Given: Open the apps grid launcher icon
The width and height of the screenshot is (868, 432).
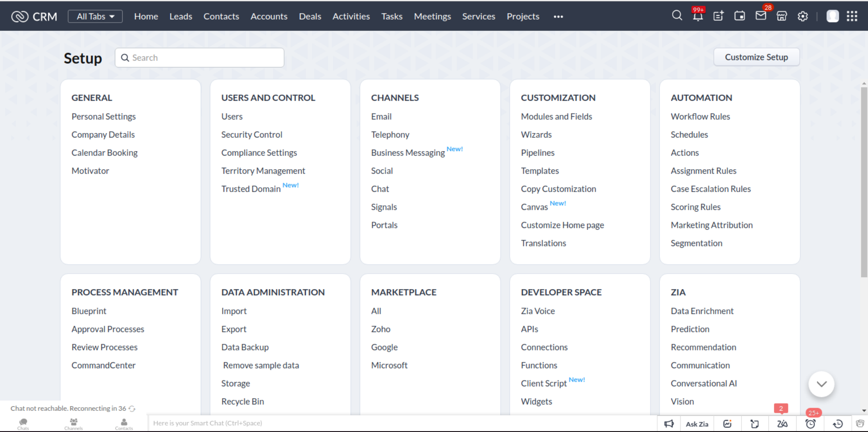Looking at the screenshot, I should click(852, 16).
